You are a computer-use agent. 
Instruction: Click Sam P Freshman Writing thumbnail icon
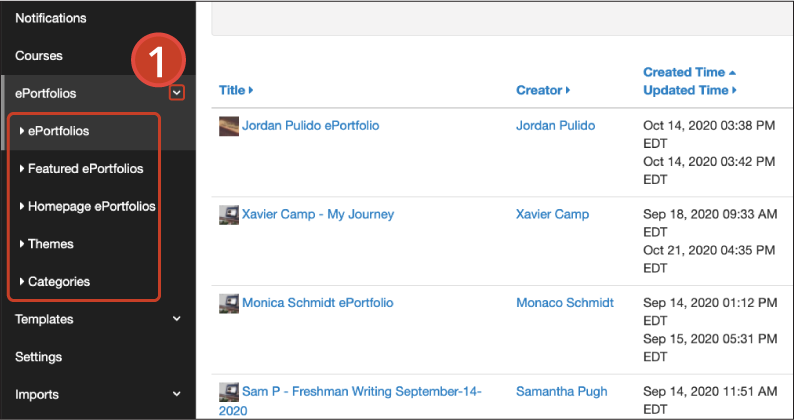(229, 392)
